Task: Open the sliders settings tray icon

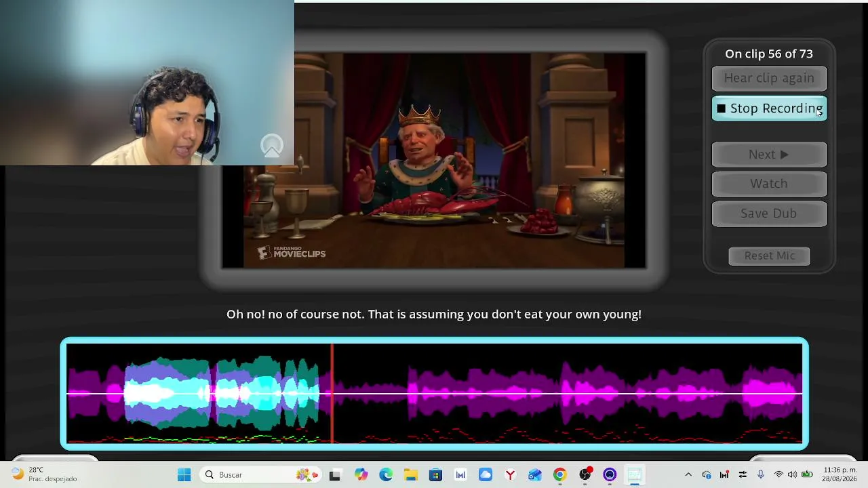Action: click(x=743, y=475)
